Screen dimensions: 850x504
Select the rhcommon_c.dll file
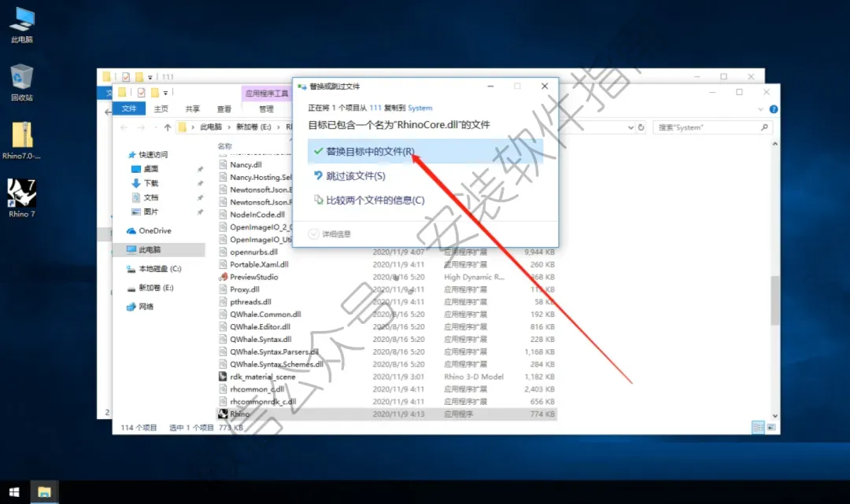click(x=257, y=388)
